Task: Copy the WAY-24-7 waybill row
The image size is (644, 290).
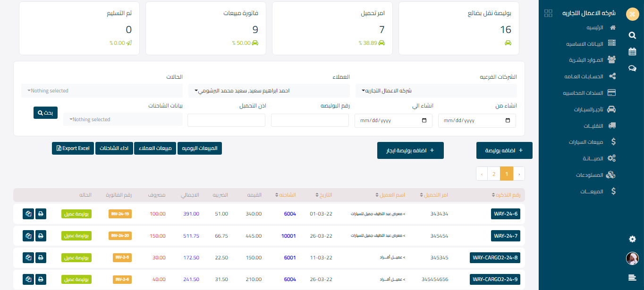Action: 28,235
